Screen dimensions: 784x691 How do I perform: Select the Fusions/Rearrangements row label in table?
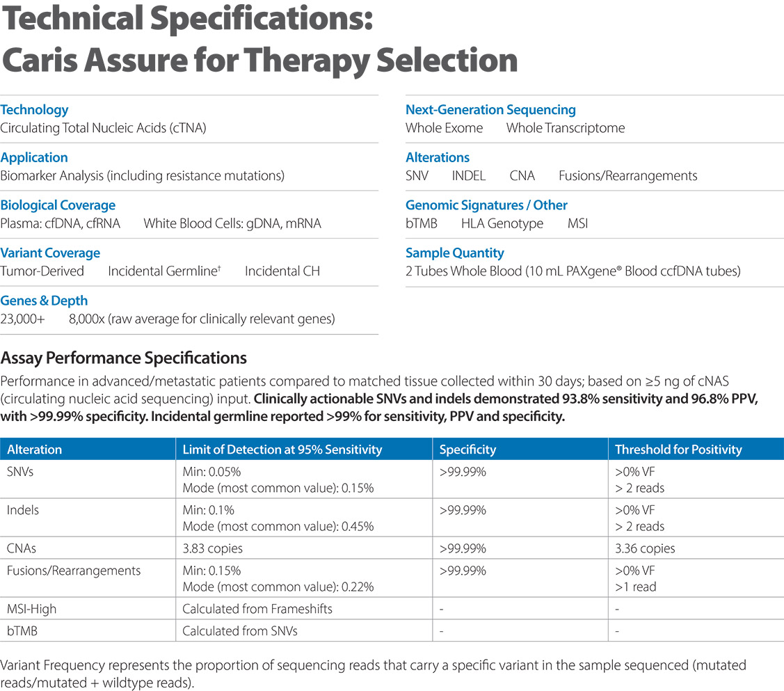[73, 571]
